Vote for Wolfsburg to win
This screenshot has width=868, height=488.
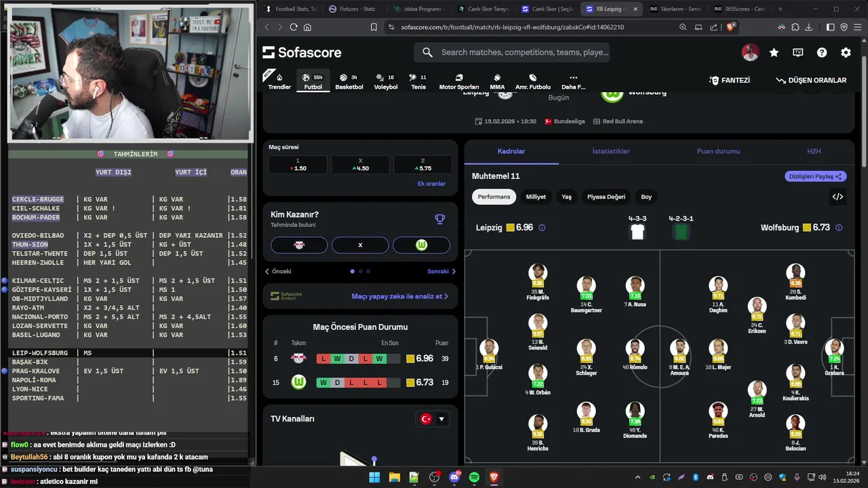point(421,245)
